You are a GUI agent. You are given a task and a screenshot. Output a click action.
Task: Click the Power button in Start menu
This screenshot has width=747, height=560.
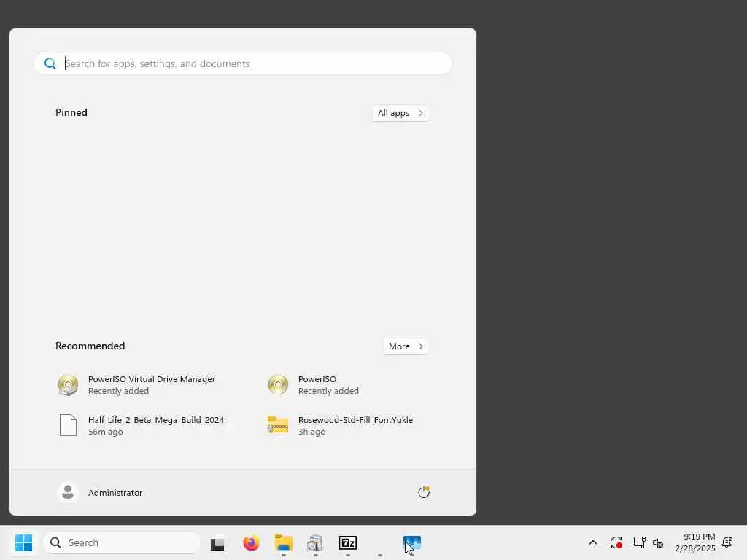click(424, 492)
